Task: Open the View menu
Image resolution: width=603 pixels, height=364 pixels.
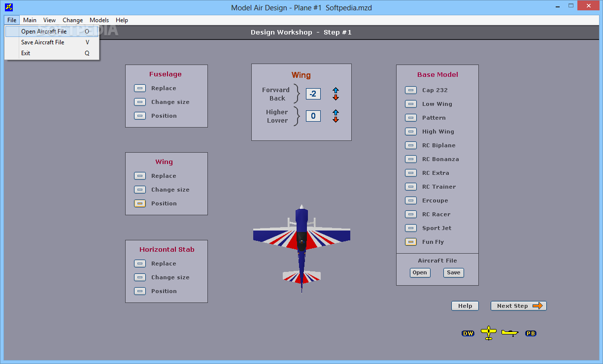Action: (x=49, y=20)
